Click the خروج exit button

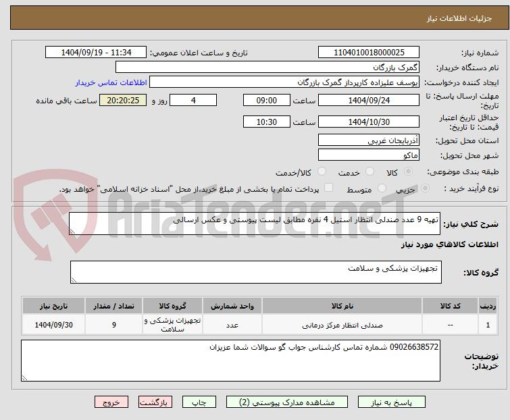coord(111,402)
